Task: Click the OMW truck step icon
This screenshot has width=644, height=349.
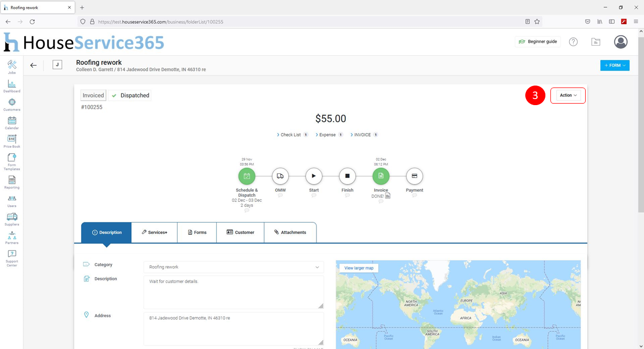Action: (x=280, y=176)
